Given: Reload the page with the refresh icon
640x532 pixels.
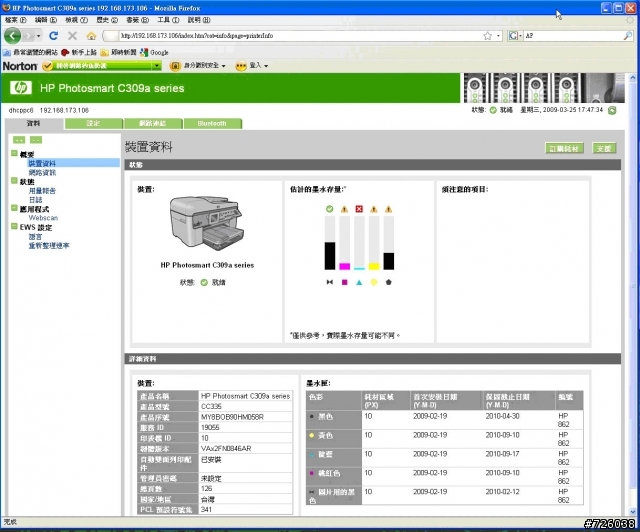Looking at the screenshot, I should [x=53, y=36].
